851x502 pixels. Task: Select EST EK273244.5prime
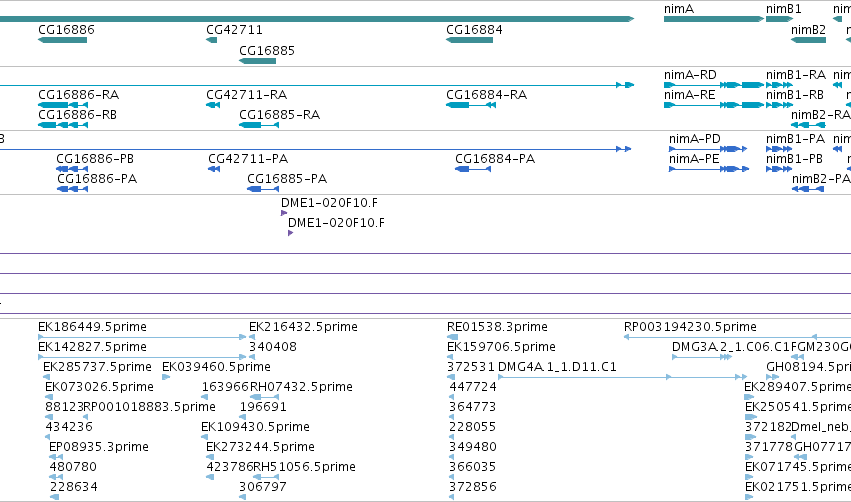(261, 447)
